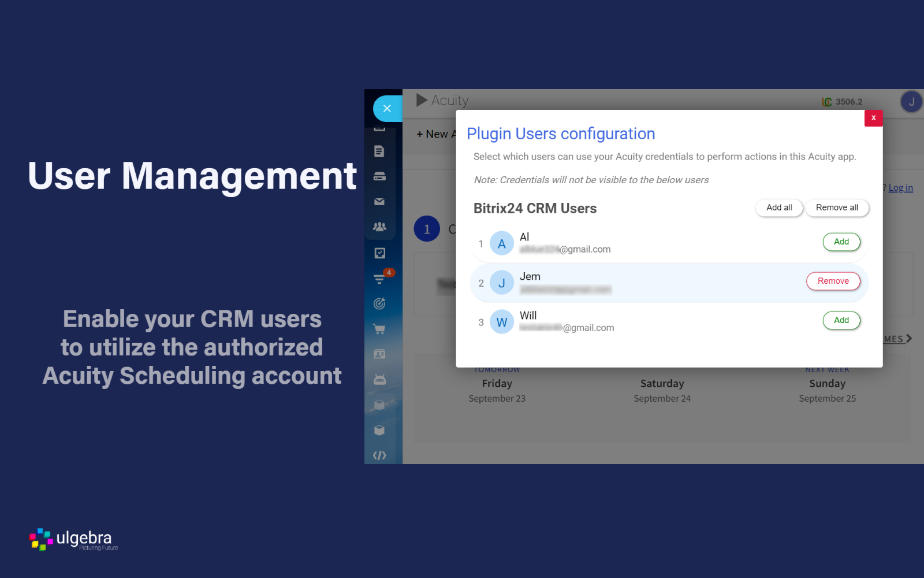This screenshot has width=924, height=578.
Task: Click the drive storage icon in the sidebar
Action: click(x=379, y=177)
